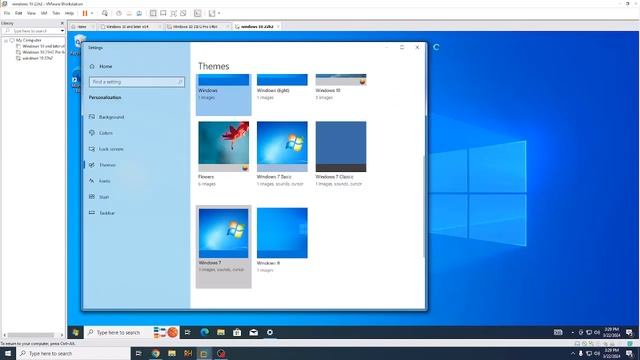Open the Library search dropdown arrow
640x360 pixels.
tap(62, 31)
